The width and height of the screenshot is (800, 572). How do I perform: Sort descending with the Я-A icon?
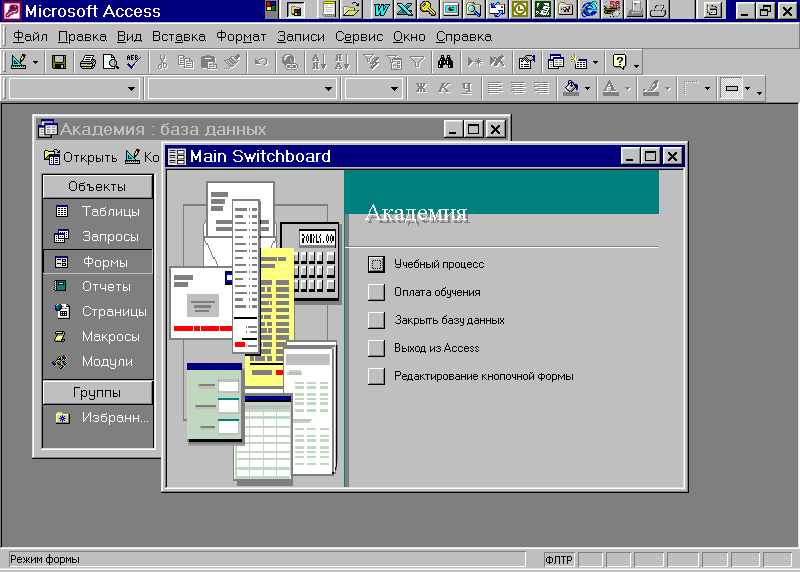point(342,62)
